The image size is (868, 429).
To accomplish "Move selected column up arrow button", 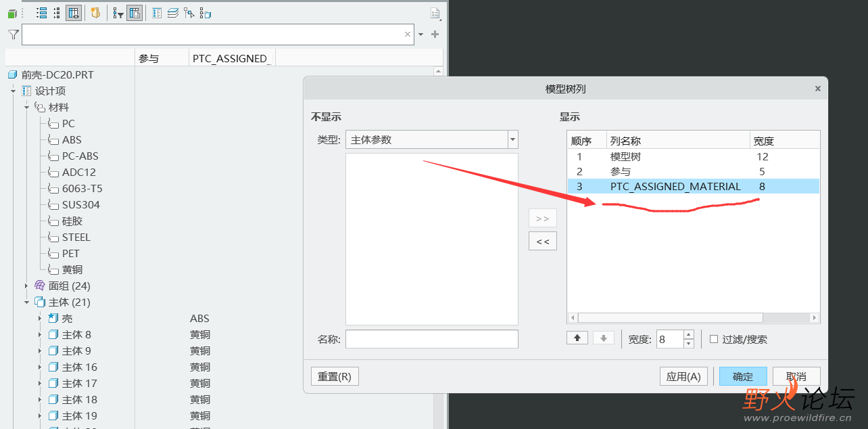I will coord(577,339).
